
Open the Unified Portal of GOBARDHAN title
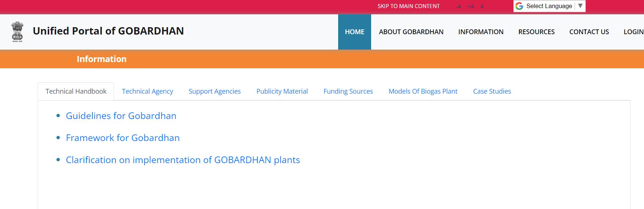click(108, 31)
